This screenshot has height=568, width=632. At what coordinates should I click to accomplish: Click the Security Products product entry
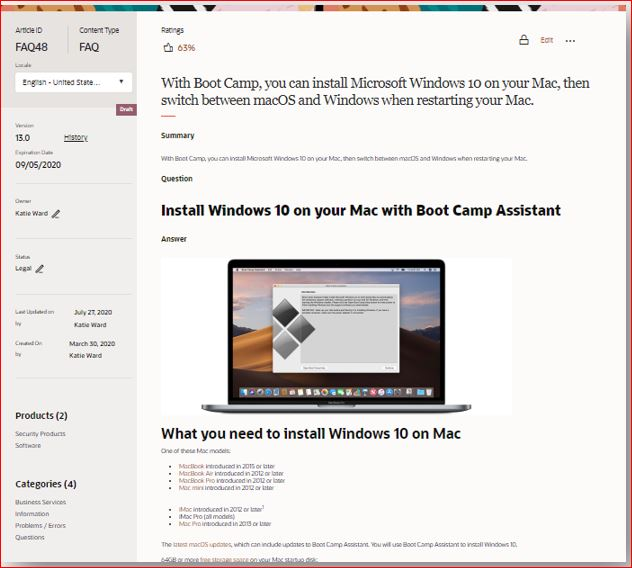[40, 434]
